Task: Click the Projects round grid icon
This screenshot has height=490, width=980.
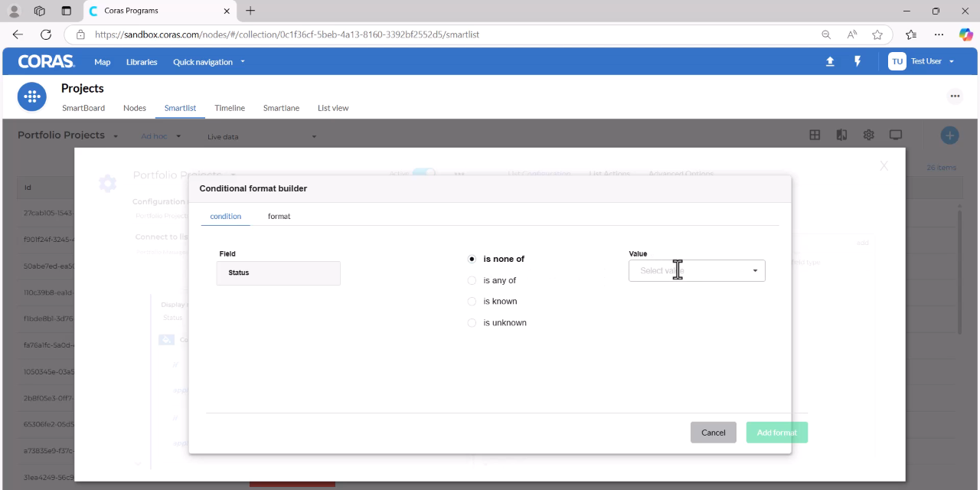Action: coord(32,96)
